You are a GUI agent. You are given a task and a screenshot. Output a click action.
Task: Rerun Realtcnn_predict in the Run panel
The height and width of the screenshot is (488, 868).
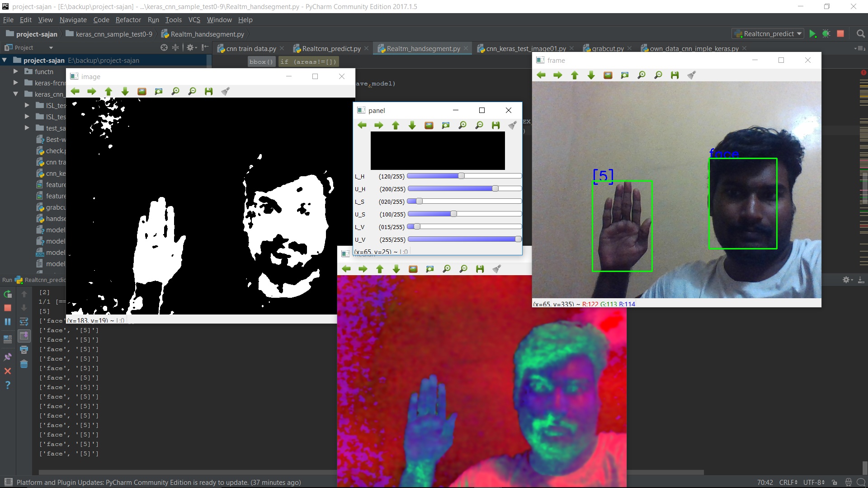click(x=8, y=295)
